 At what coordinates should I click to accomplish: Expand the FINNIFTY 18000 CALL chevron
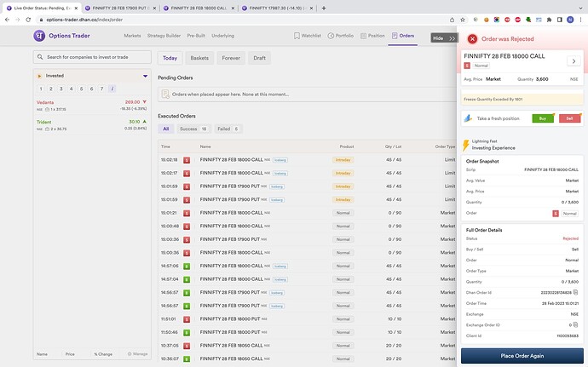(574, 61)
